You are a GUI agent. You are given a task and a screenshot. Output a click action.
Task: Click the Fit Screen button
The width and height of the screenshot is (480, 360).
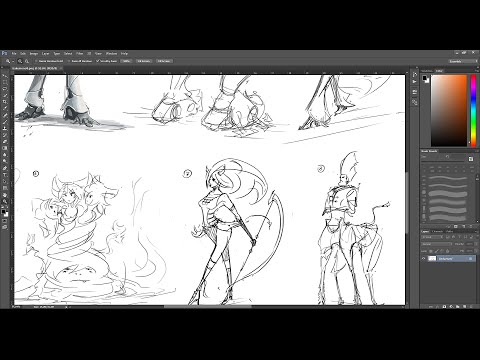(144, 61)
